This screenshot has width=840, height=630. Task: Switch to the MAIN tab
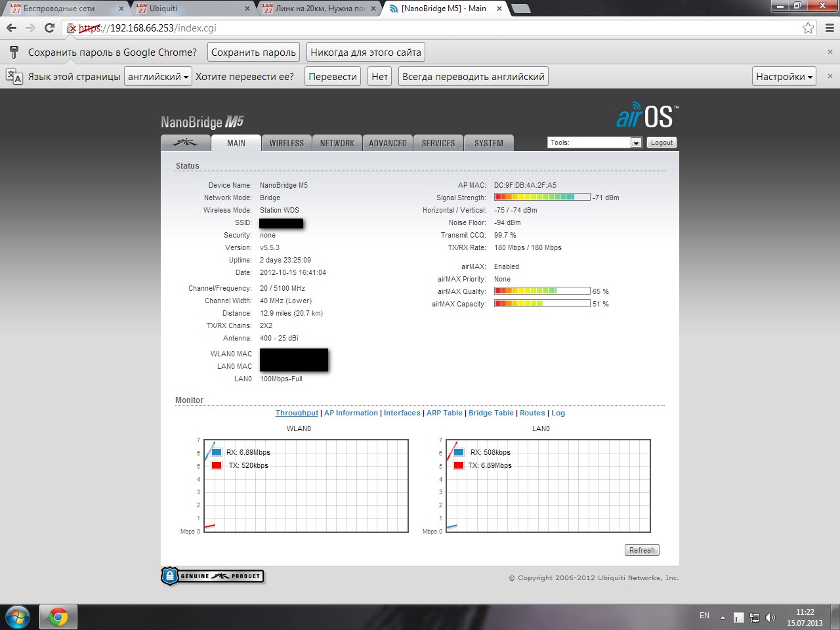click(236, 143)
